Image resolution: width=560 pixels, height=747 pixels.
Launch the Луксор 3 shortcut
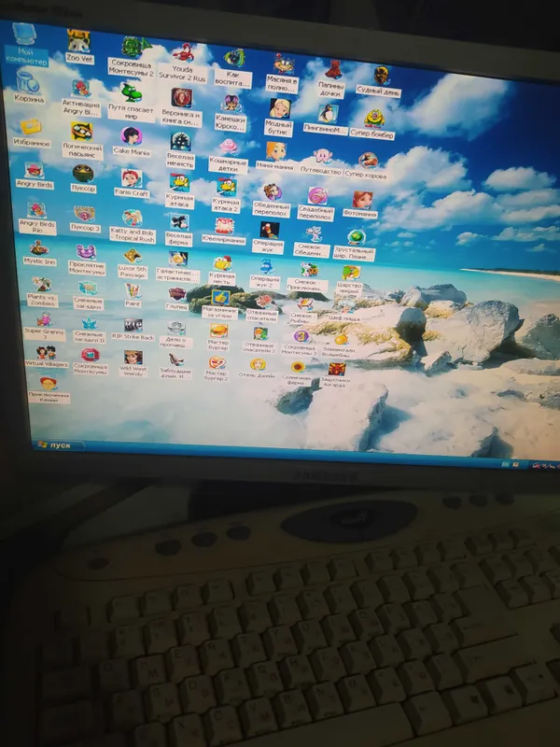point(85,219)
